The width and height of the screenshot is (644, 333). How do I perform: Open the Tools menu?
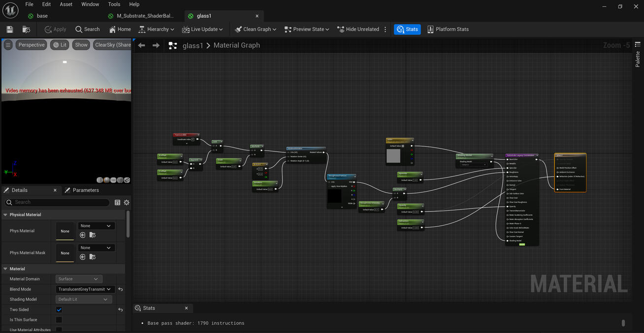(114, 4)
